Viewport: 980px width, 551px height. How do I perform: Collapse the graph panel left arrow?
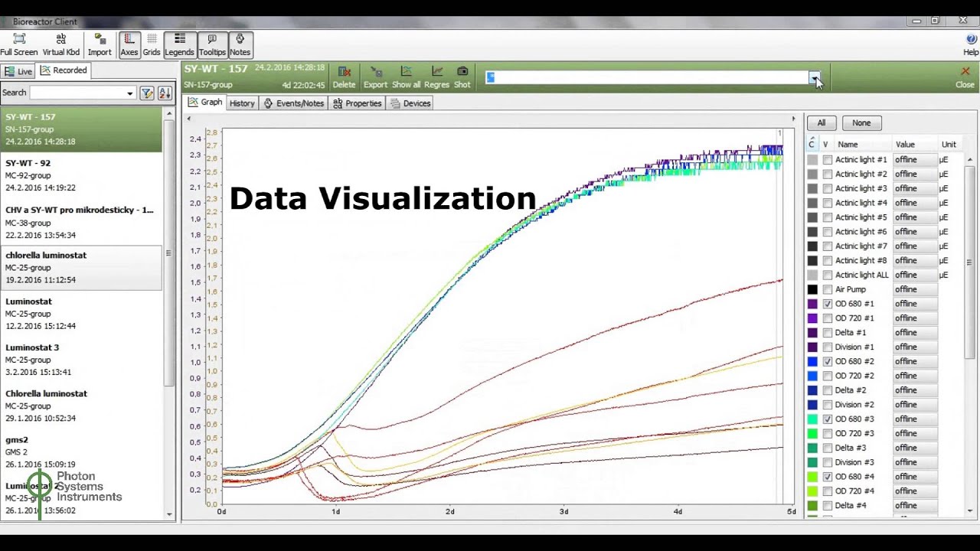click(188, 119)
